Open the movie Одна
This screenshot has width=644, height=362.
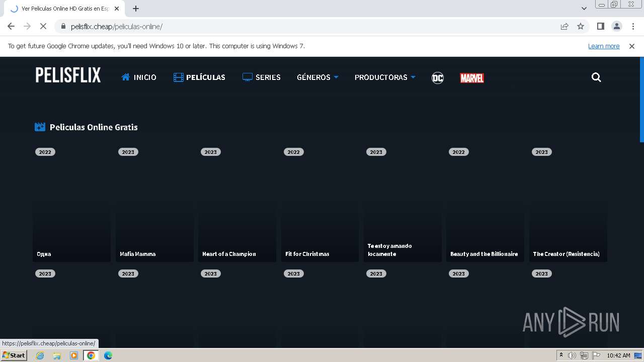tap(72, 204)
